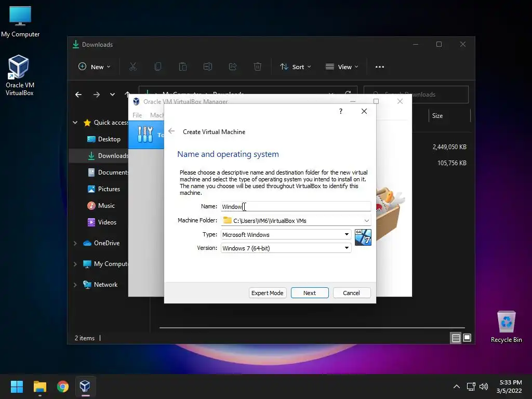Open the Machine Folder dropdown

(366, 220)
